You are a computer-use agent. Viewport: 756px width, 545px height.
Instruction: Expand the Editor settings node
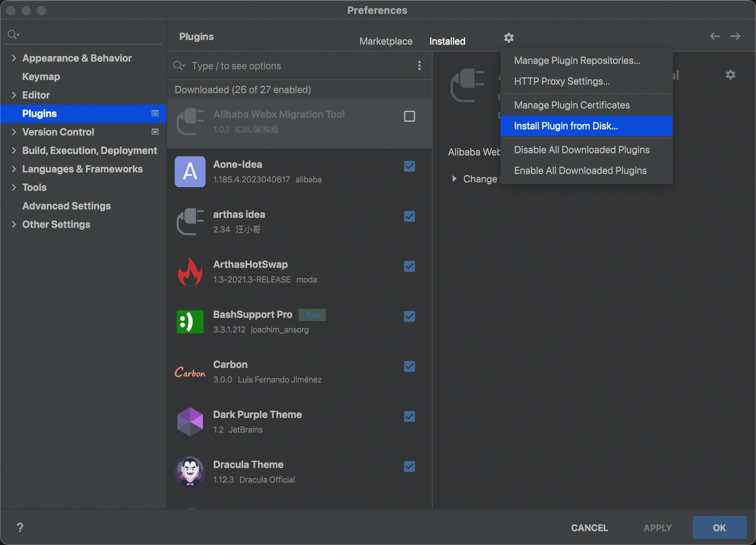coord(14,95)
